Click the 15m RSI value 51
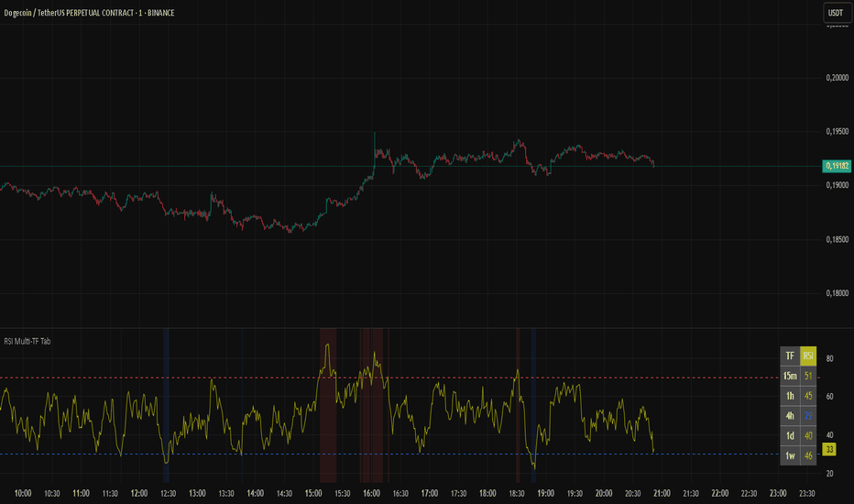The image size is (854, 504). click(x=808, y=376)
